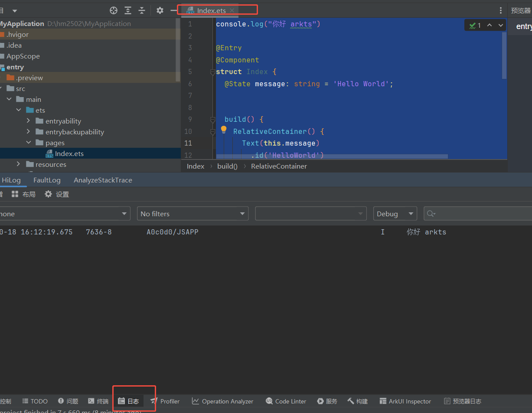Open the 预览器 previewer side panel

click(x=521, y=10)
